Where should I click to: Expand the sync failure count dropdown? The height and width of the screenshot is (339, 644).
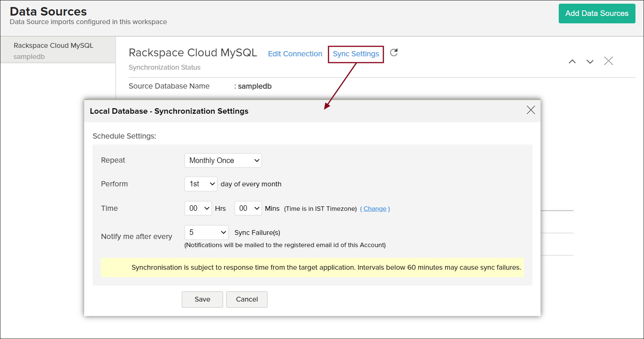(x=207, y=232)
